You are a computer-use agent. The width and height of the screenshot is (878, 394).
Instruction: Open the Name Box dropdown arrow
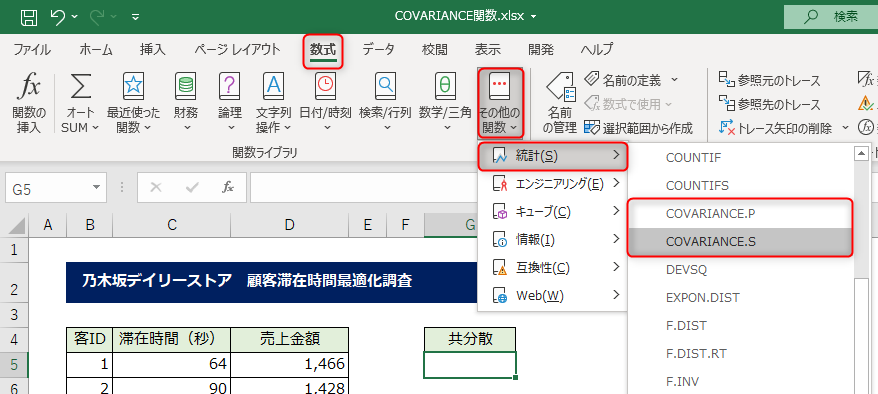[x=97, y=187]
